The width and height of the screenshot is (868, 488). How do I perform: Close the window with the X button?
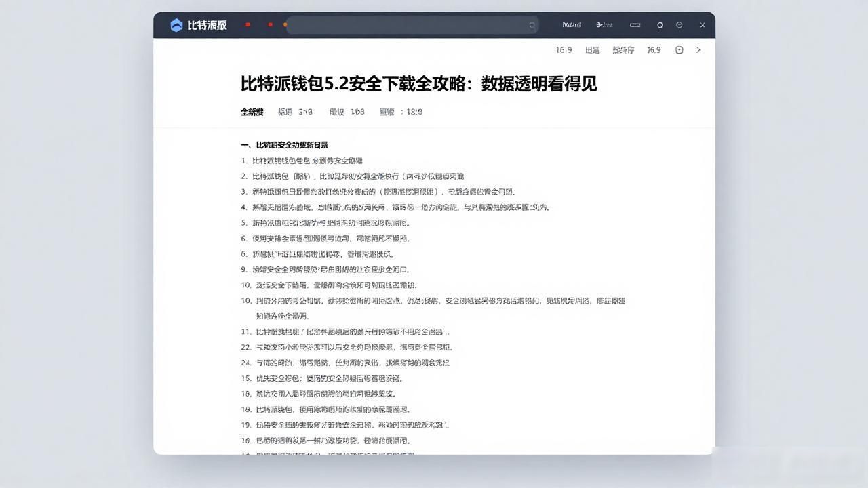point(703,25)
